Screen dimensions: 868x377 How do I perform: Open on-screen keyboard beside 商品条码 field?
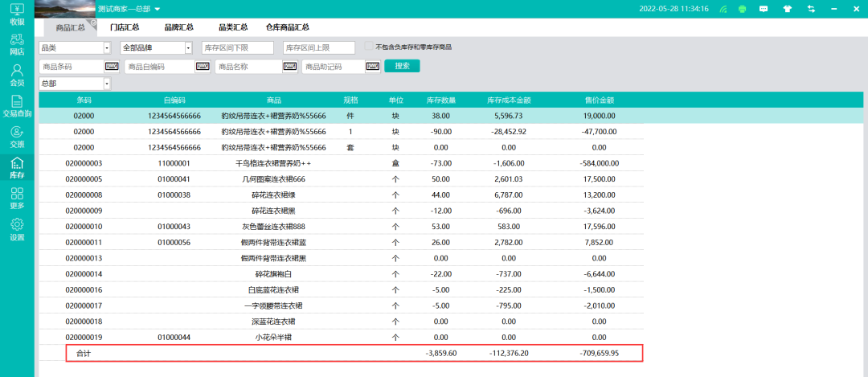(111, 67)
